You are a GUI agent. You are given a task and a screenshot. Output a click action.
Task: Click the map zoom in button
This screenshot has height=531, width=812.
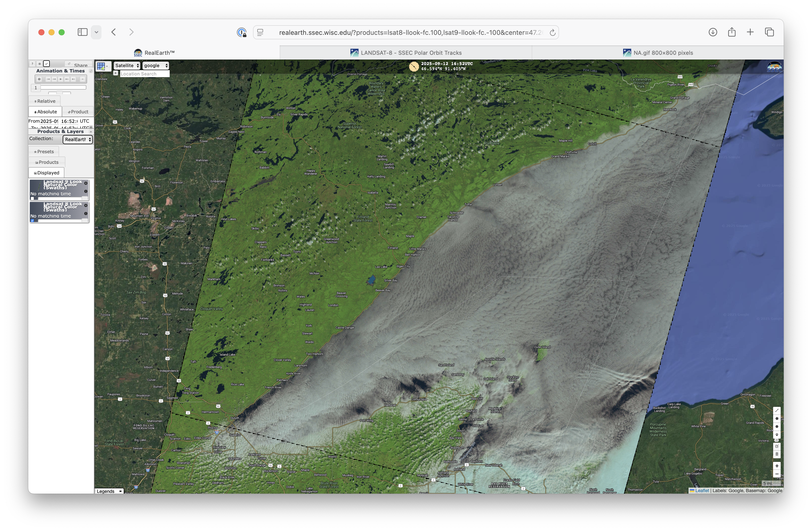coord(777,466)
